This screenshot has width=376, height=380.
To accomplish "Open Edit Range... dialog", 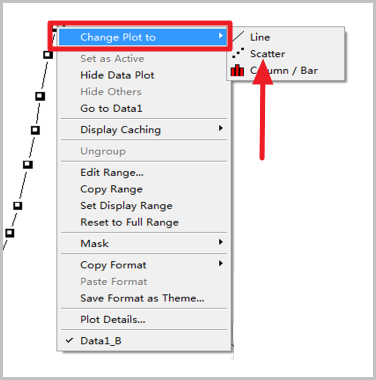I will pos(112,173).
